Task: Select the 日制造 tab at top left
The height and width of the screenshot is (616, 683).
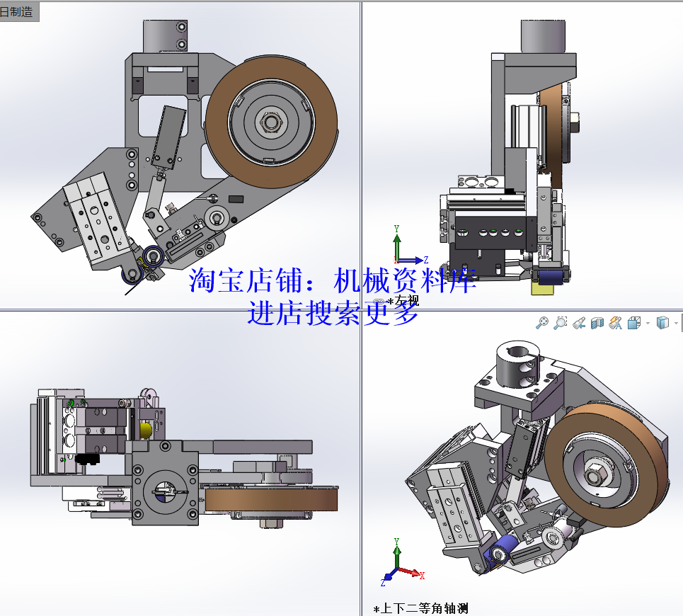Action: [x=18, y=12]
